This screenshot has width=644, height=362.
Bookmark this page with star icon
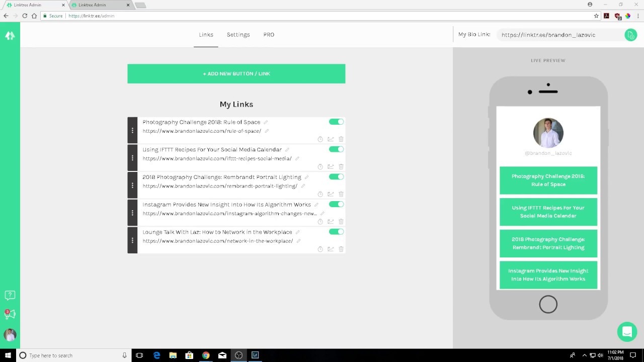click(597, 16)
